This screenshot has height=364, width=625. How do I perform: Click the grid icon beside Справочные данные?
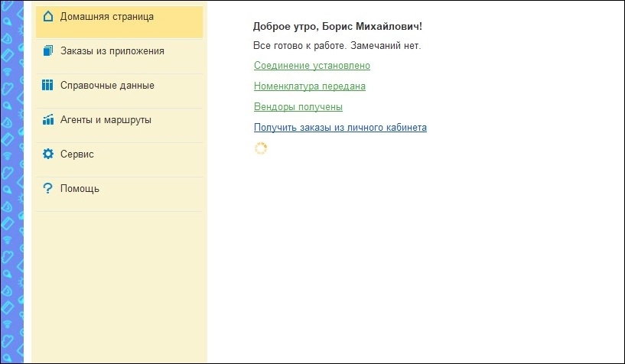pos(47,85)
